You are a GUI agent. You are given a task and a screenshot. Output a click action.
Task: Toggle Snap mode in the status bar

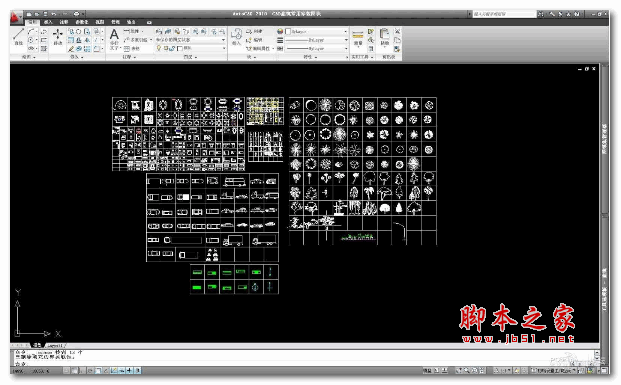pyautogui.click(x=66, y=371)
